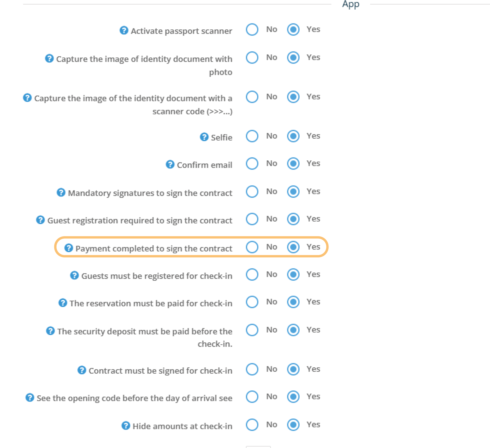
Task: Click help icon for Mandatory signatures setting
Action: coord(61,192)
